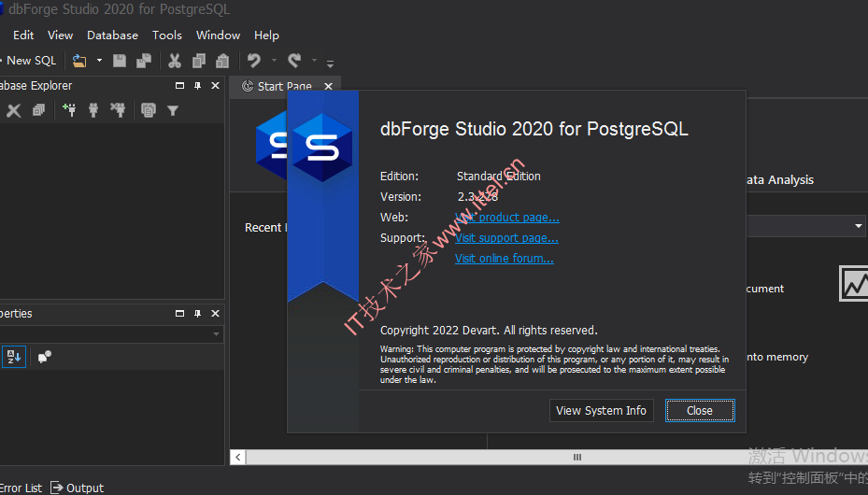Image resolution: width=868 pixels, height=495 pixels.
Task: Open the View menu
Action: (x=60, y=35)
